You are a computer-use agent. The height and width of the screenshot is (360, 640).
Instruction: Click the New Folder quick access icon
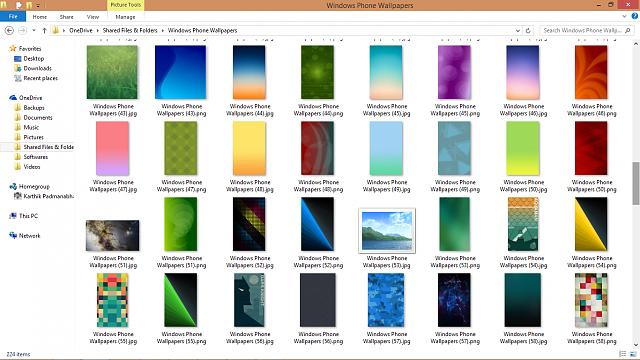tap(29, 5)
